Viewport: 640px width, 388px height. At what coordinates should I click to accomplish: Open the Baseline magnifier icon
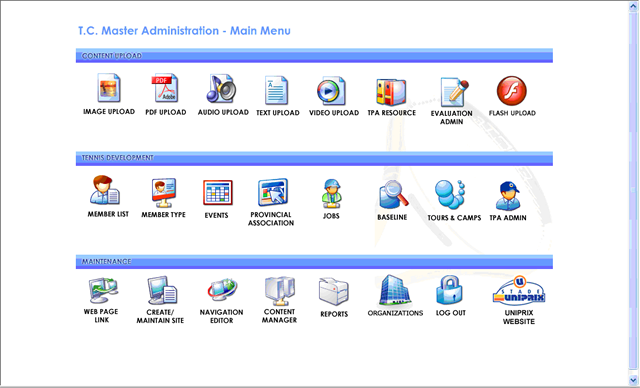pos(393,195)
